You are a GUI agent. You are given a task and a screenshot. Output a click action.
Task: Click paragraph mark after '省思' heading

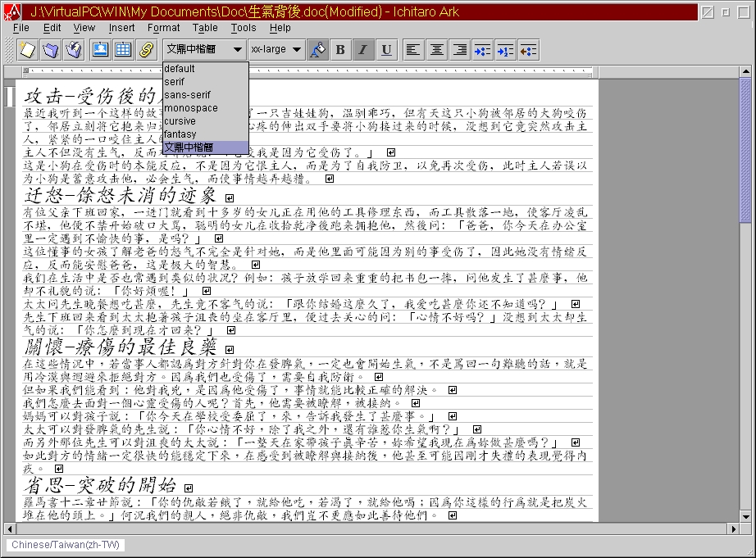pyautogui.click(x=189, y=488)
